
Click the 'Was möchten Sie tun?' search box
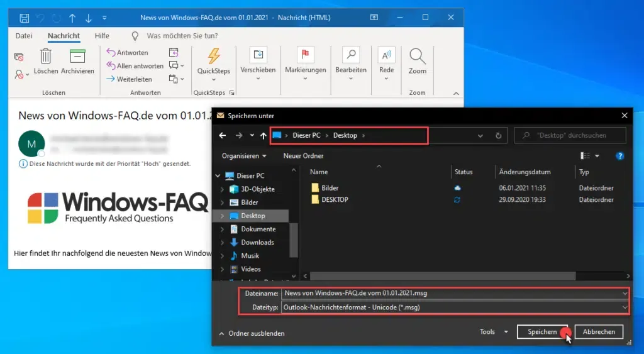coord(182,36)
